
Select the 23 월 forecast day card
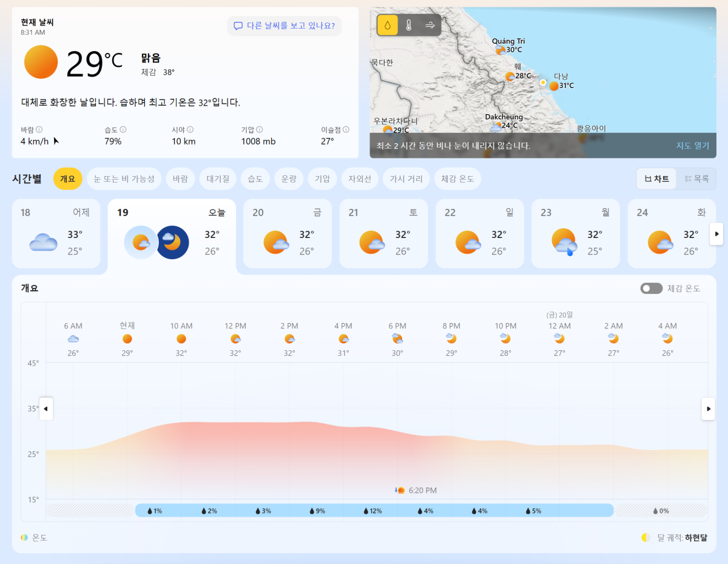click(x=576, y=234)
